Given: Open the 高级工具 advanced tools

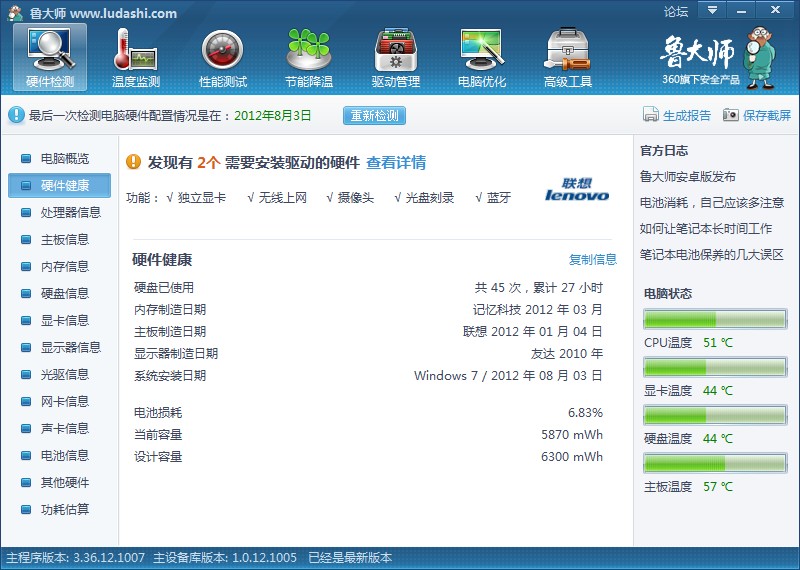Looking at the screenshot, I should 568,57.
